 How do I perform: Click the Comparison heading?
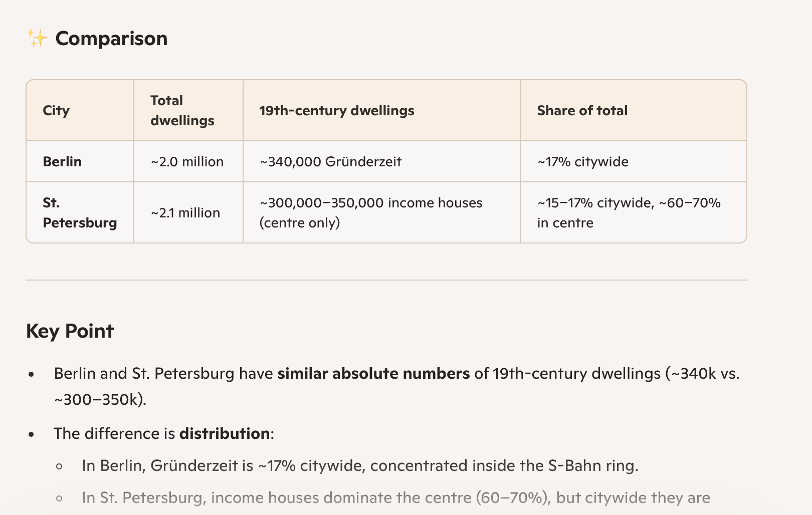[111, 39]
